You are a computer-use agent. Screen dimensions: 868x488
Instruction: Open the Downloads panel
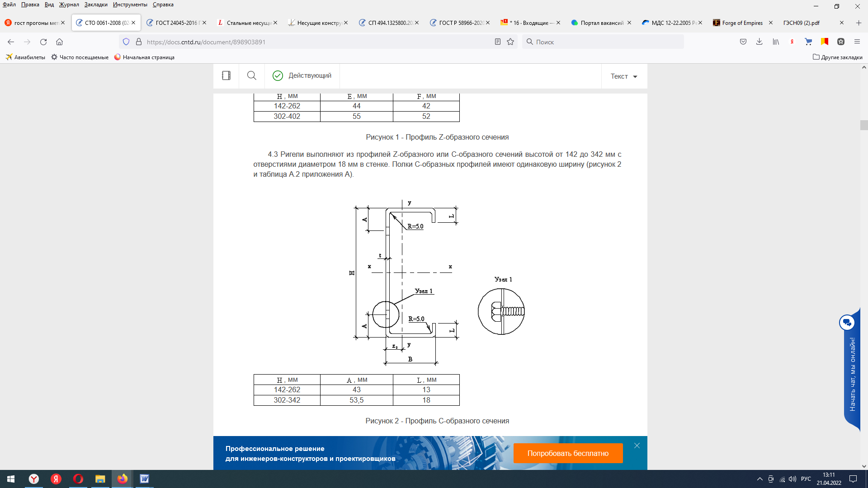click(759, 42)
